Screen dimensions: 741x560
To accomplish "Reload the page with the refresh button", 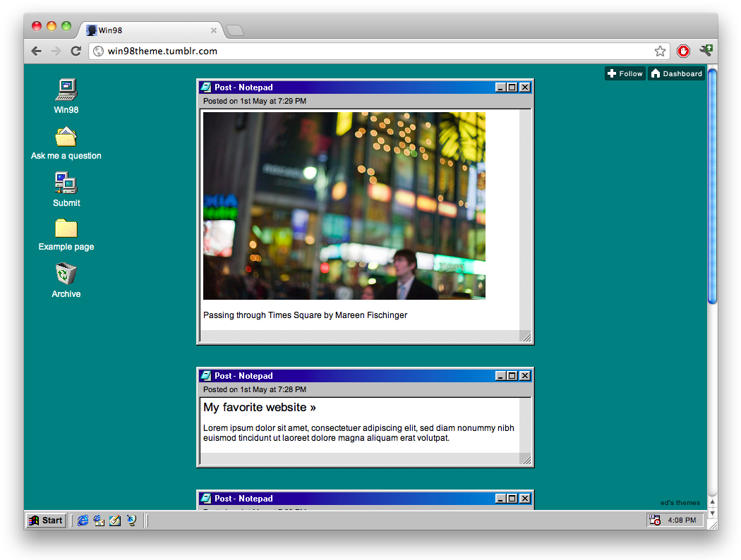I will click(x=76, y=51).
